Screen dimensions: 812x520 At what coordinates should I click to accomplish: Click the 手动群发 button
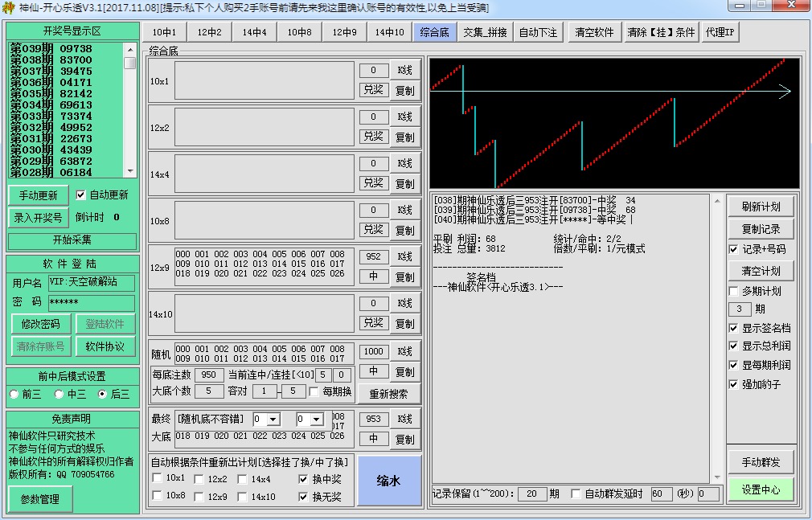(x=761, y=462)
